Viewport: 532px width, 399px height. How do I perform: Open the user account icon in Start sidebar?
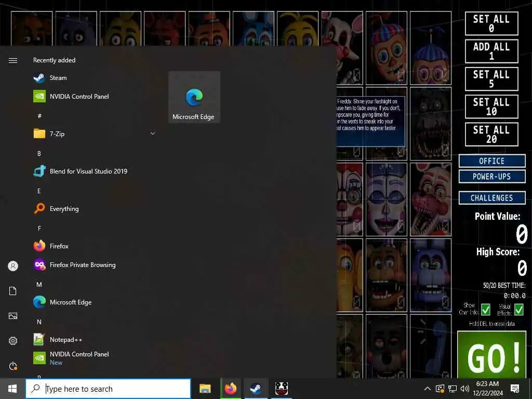click(13, 266)
